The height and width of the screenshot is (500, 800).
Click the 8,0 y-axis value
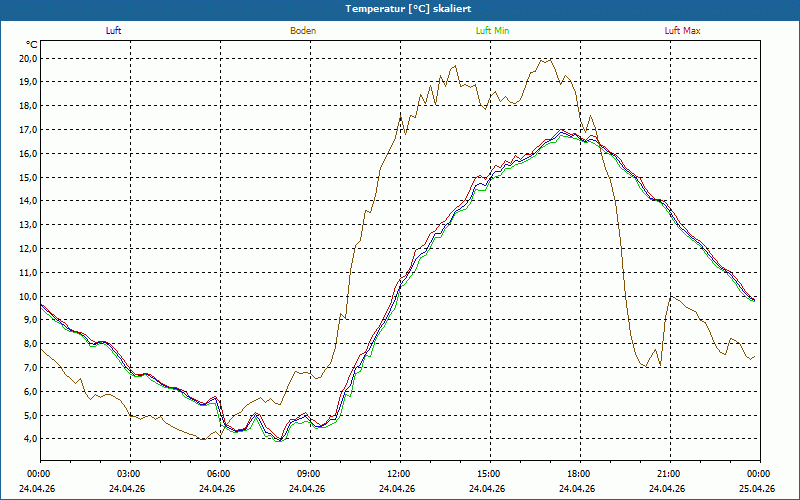click(30, 343)
